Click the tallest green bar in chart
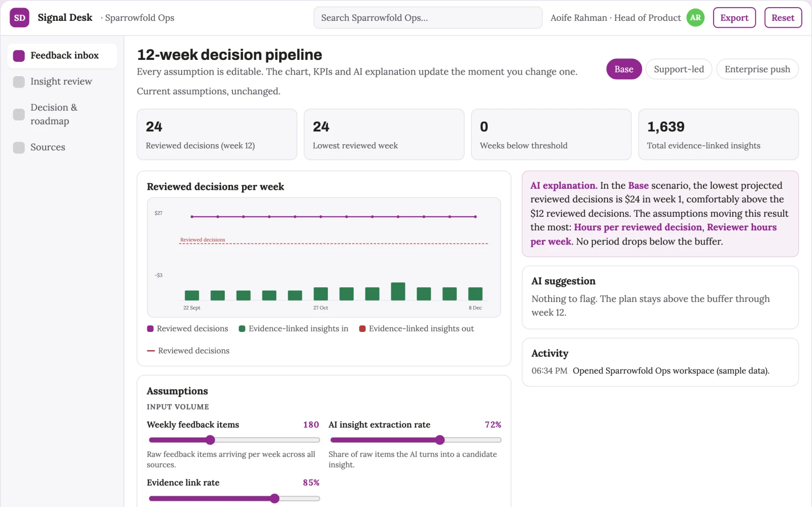 [398, 291]
